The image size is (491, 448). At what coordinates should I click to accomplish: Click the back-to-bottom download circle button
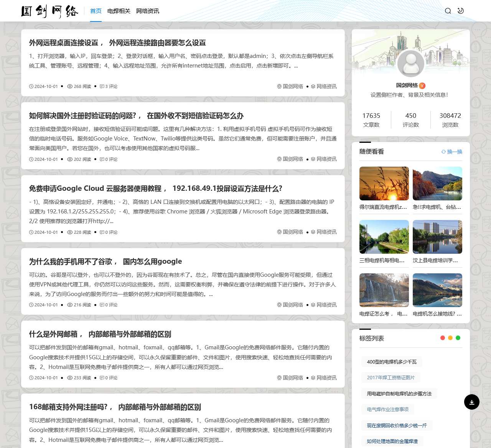pos(471,402)
